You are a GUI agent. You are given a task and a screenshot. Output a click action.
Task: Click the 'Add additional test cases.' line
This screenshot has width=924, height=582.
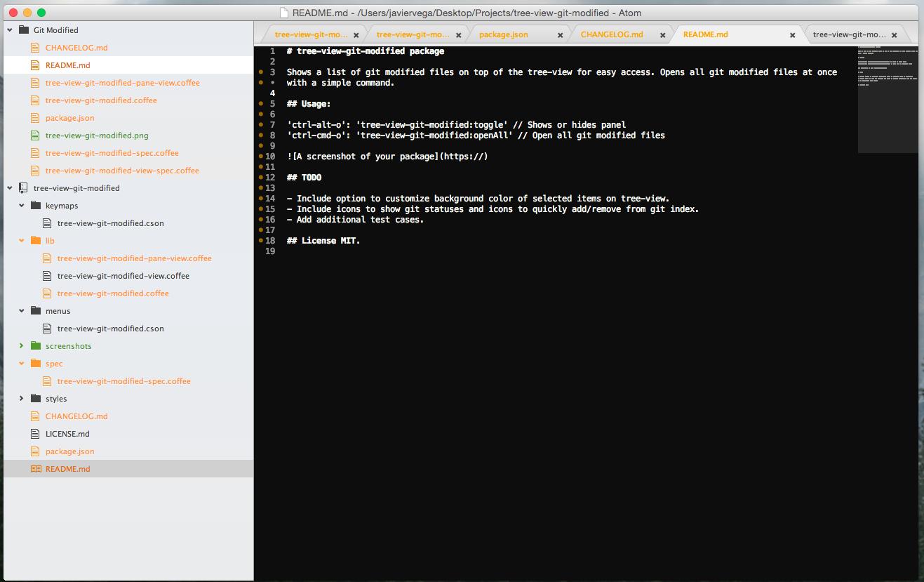[355, 220]
